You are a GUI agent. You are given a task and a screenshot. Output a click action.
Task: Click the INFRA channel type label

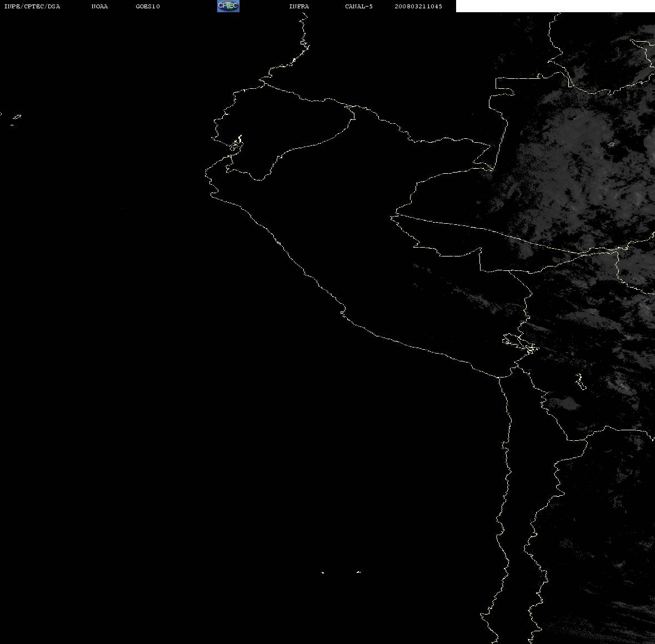pos(299,6)
